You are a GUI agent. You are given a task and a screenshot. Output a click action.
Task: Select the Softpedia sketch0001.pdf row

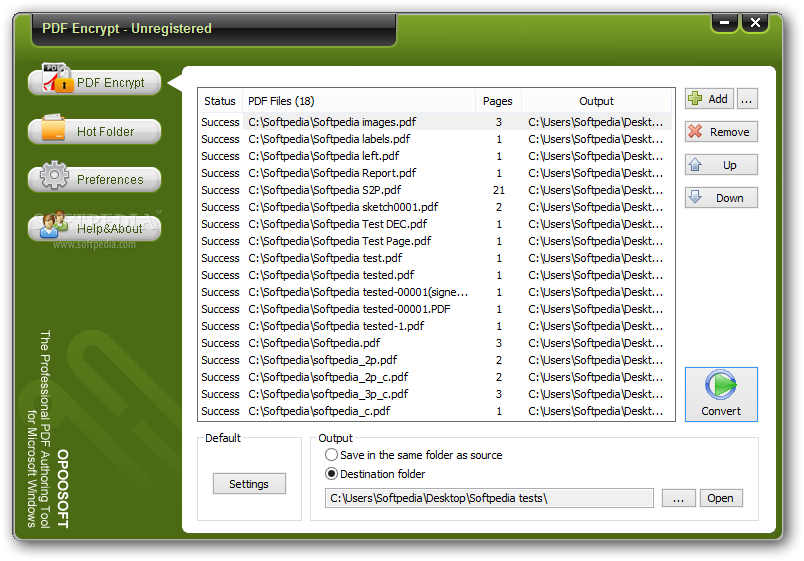click(x=436, y=207)
